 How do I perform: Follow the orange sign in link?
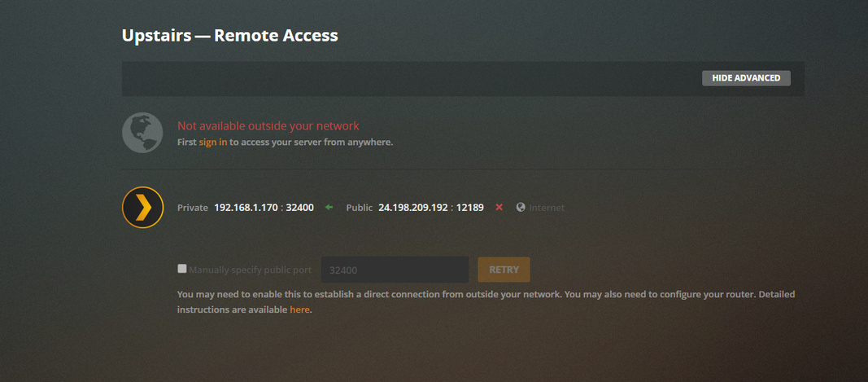point(213,142)
